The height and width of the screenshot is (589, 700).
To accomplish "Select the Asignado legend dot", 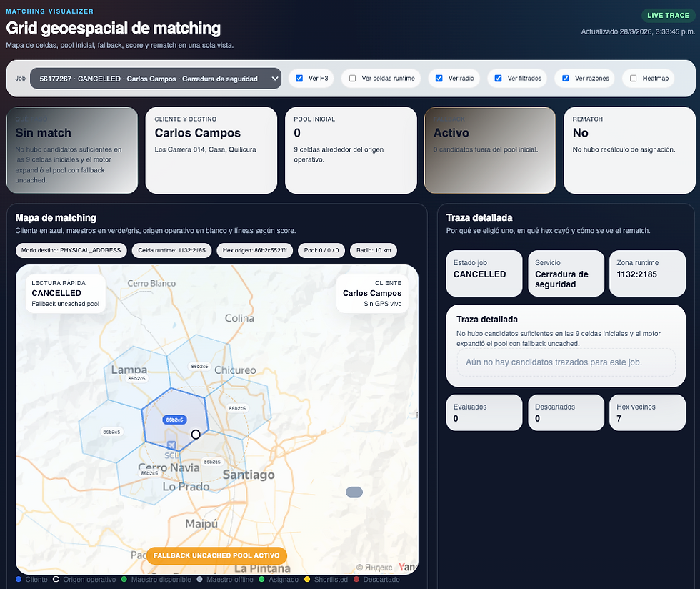I will pos(262,580).
